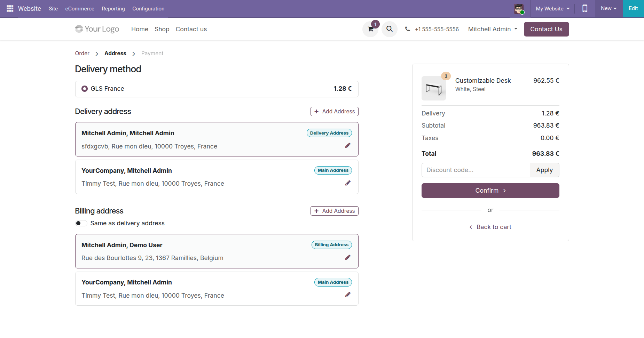The image size is (644, 338).
Task: Click the Payment breadcrumb step
Action: pyautogui.click(x=152, y=53)
